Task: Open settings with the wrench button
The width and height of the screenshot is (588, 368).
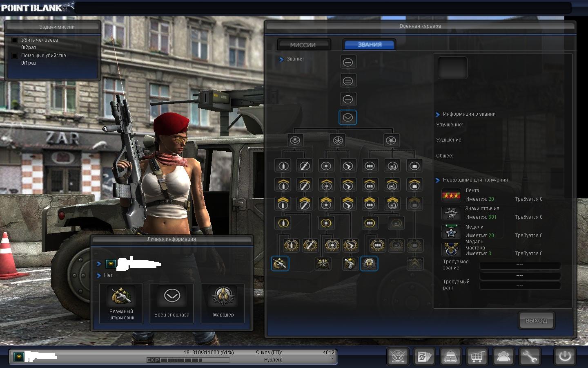Action: pos(530,357)
